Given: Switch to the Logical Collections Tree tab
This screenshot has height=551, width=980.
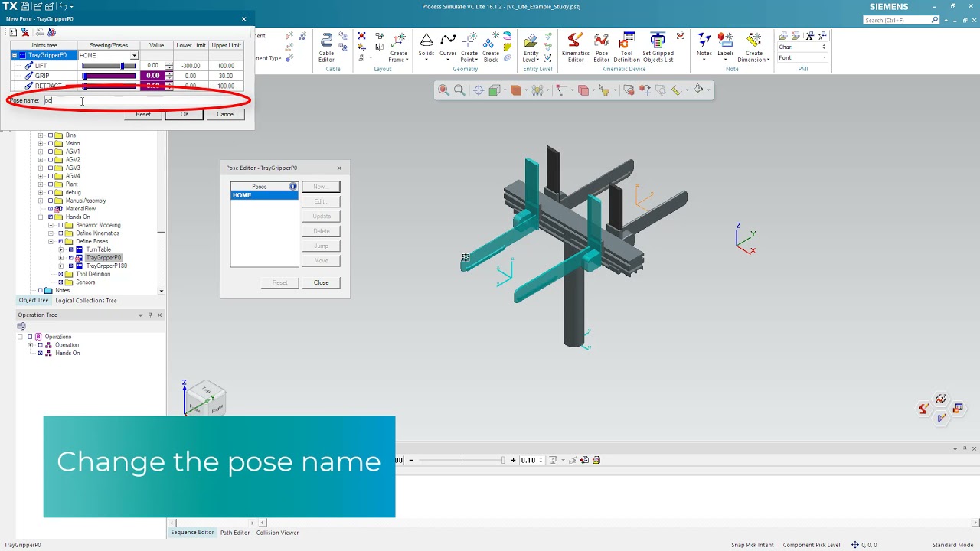Looking at the screenshot, I should [x=86, y=301].
